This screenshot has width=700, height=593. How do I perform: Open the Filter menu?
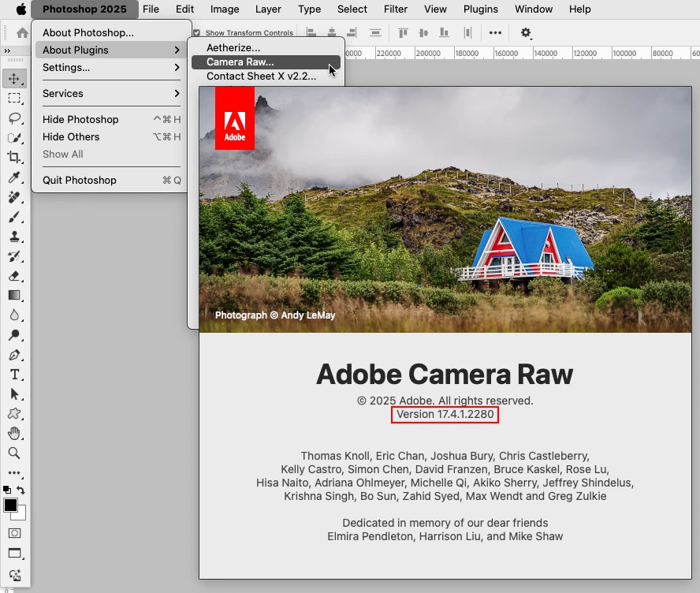pos(396,9)
